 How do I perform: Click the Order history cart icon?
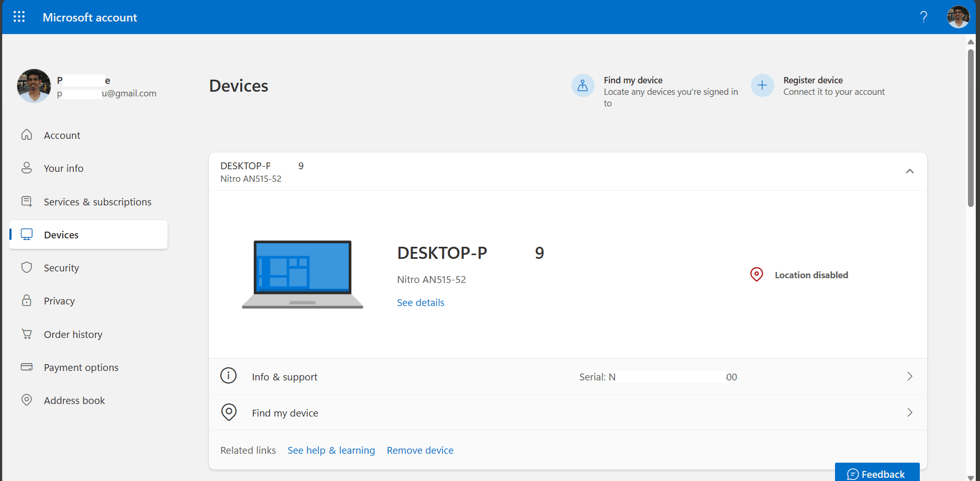coord(27,334)
